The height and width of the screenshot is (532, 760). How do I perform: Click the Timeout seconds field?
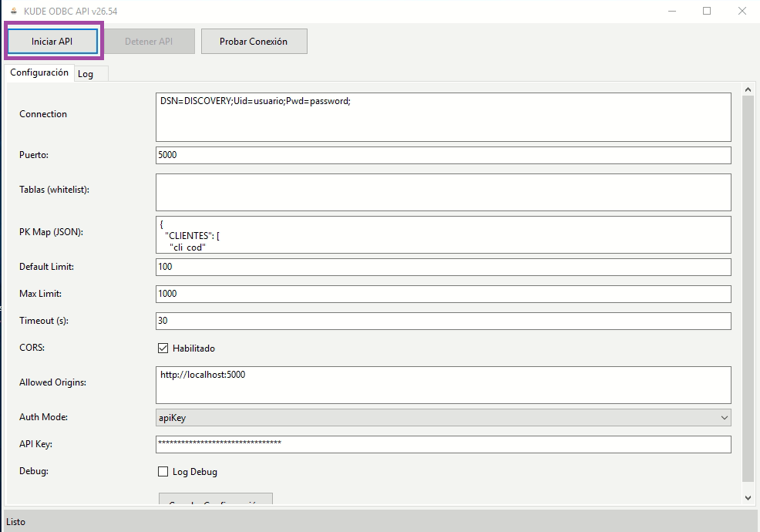(443, 321)
